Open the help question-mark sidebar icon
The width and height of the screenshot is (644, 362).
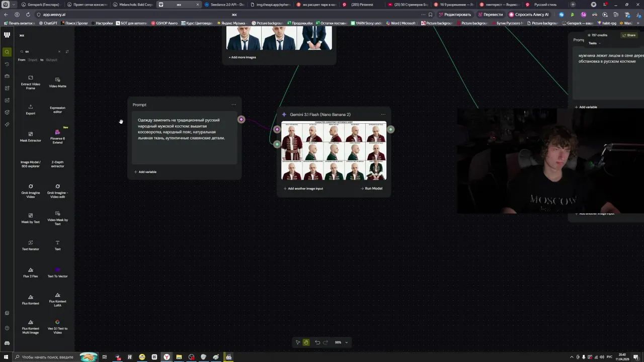[x=7, y=328]
